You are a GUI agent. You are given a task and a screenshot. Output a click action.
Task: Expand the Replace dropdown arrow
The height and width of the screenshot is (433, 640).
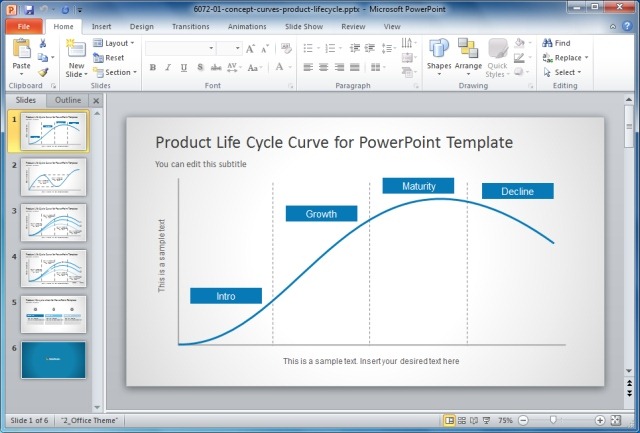(587, 58)
